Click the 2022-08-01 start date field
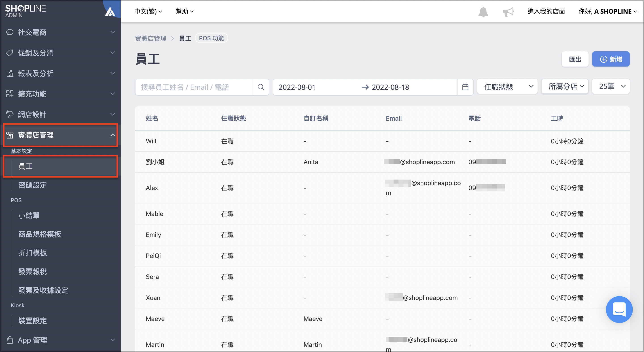The width and height of the screenshot is (644, 352). pos(297,87)
